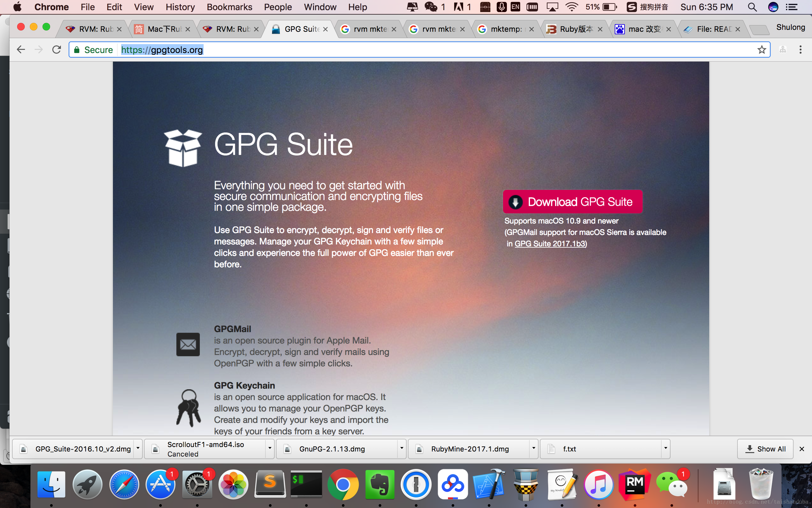812x508 pixels.
Task: Click the Secure padlock indicator
Action: point(93,50)
